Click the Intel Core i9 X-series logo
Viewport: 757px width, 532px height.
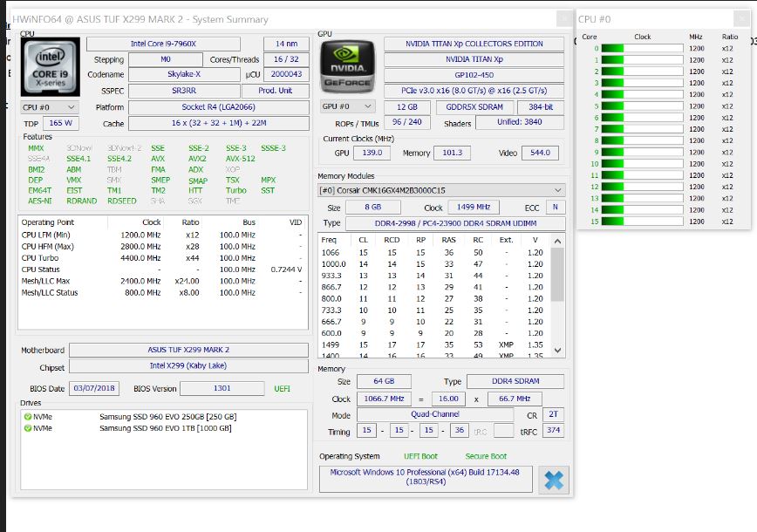pos(51,66)
